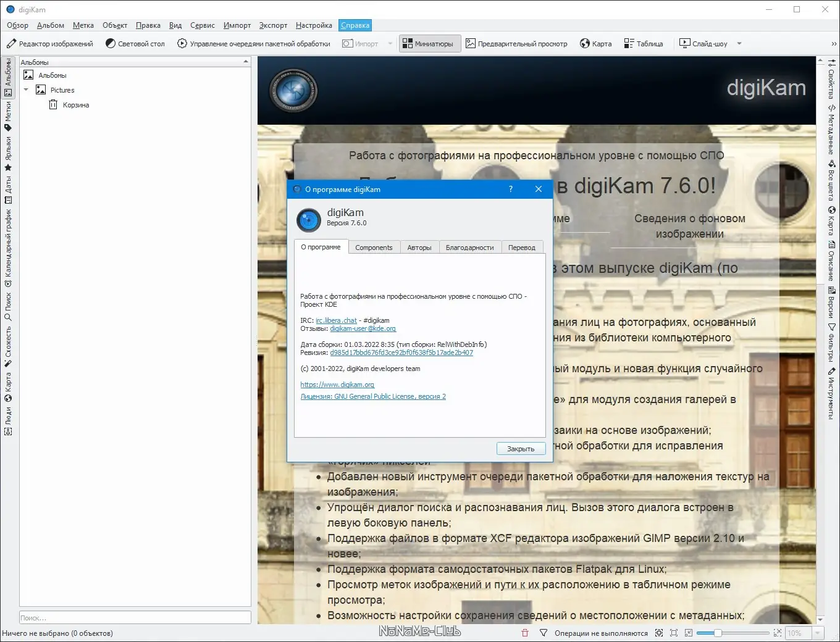The width and height of the screenshot is (840, 642).
Task: Open the Альбом menu
Action: (x=51, y=25)
